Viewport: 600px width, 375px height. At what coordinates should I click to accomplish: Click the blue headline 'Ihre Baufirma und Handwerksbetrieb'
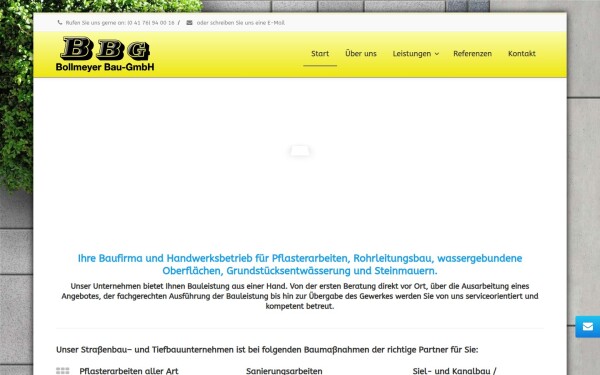[300, 264]
